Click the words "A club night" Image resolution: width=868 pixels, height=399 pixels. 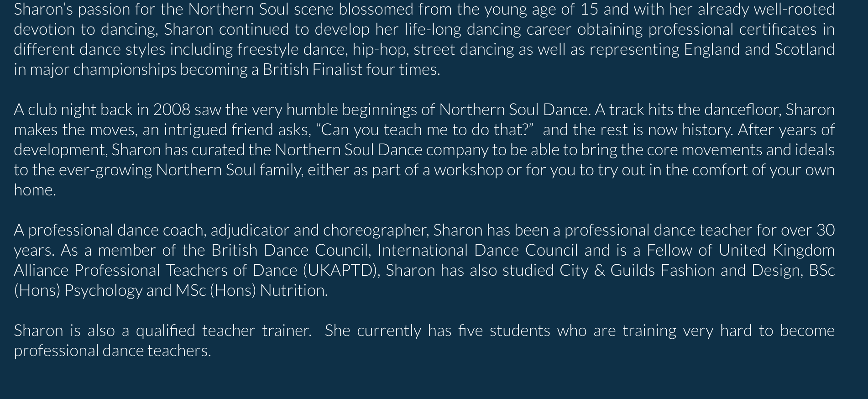[55, 110]
